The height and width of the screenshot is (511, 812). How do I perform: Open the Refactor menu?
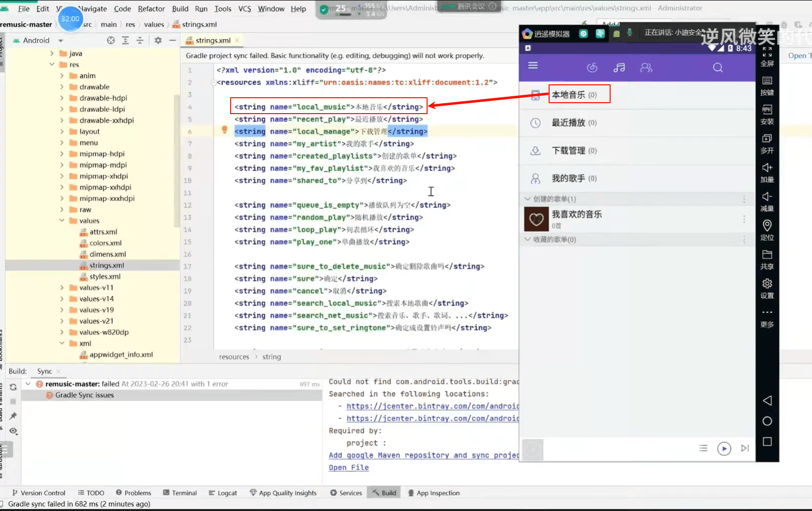pos(151,8)
